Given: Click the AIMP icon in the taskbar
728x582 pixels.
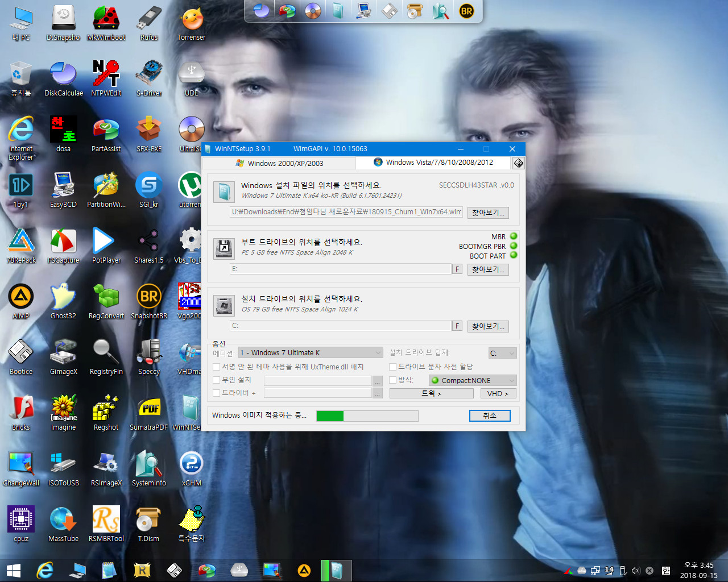Looking at the screenshot, I should click(x=304, y=570).
